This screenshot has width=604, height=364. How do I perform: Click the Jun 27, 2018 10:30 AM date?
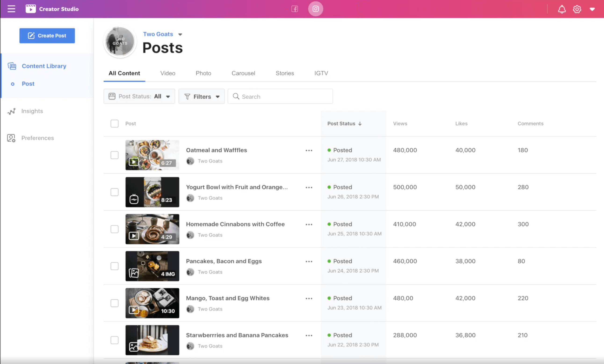(x=354, y=160)
